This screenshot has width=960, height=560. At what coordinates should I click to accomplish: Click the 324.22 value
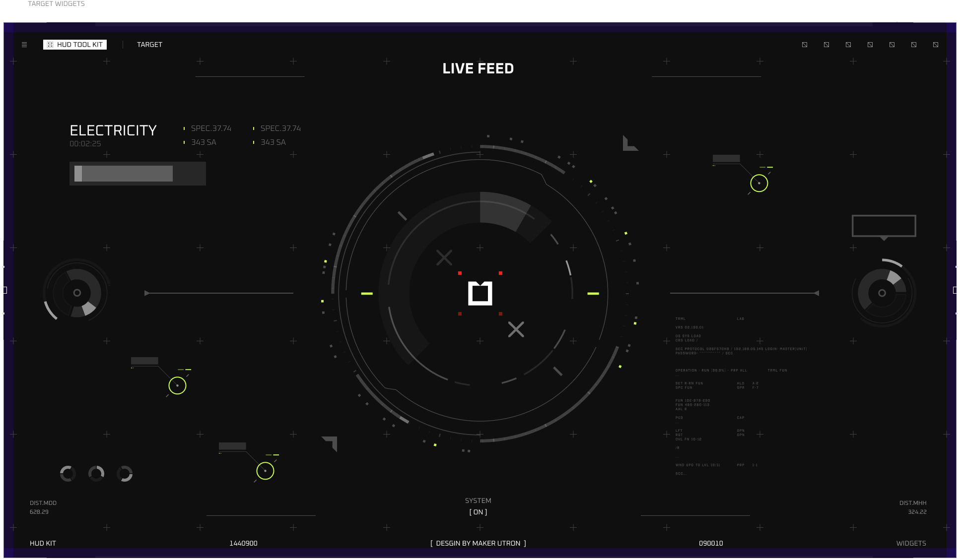917,512
